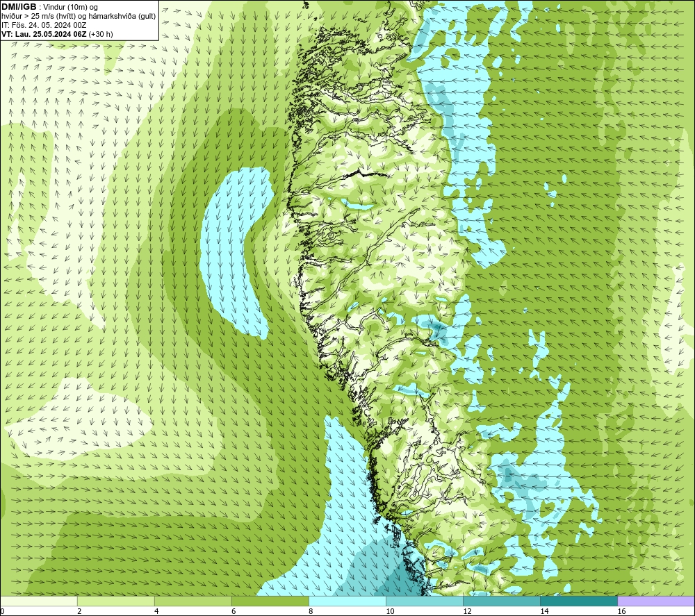Image resolution: width=695 pixels, height=616 pixels.
Task: Click the legend label '4'
Action: pyautogui.click(x=156, y=612)
